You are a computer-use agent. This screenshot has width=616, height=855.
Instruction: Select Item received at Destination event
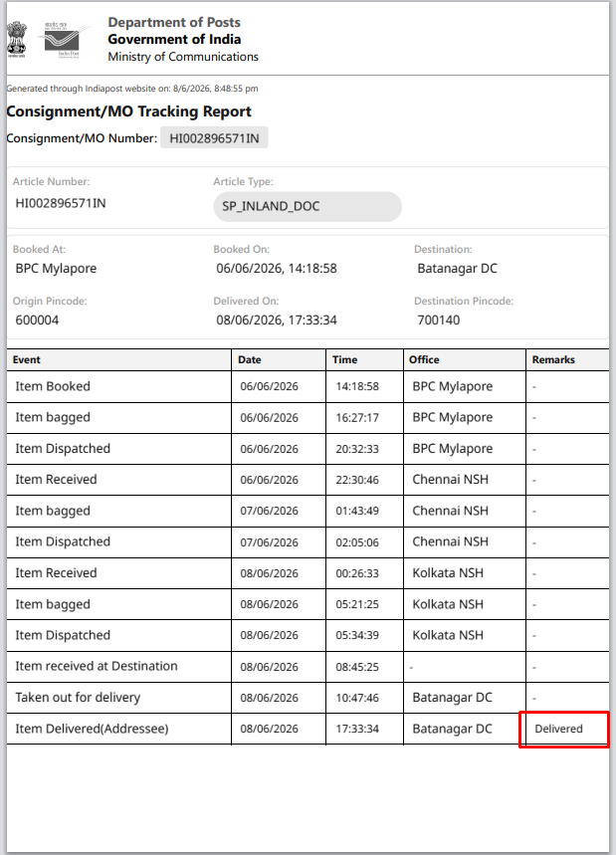[x=97, y=666]
